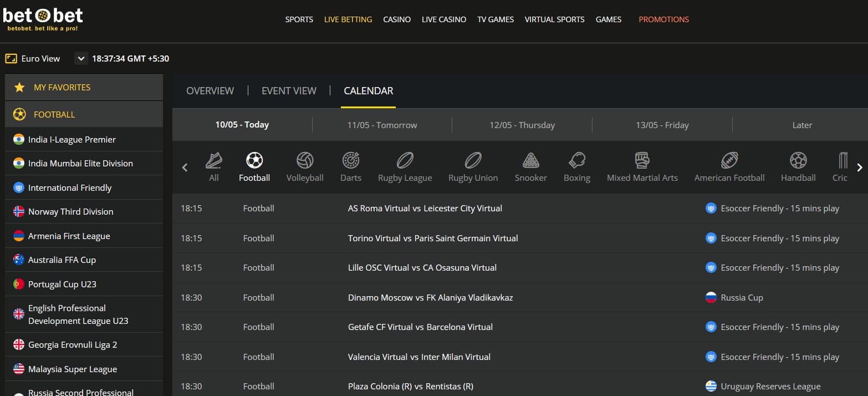
Task: Open the LIVE BETTING menu
Action: point(348,19)
